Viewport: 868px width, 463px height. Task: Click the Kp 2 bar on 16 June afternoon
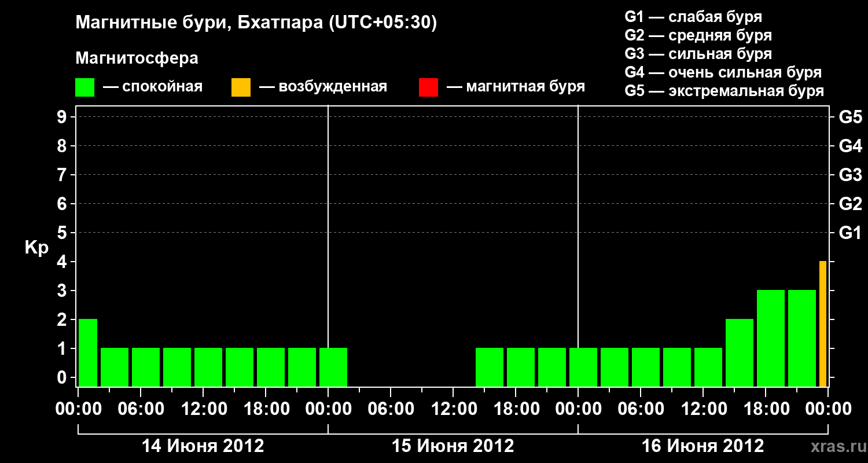tap(740, 352)
